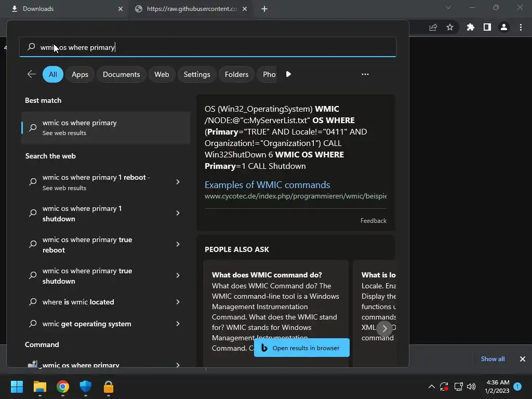Click Open results in browser button
The height and width of the screenshot is (399, 532).
click(x=302, y=348)
